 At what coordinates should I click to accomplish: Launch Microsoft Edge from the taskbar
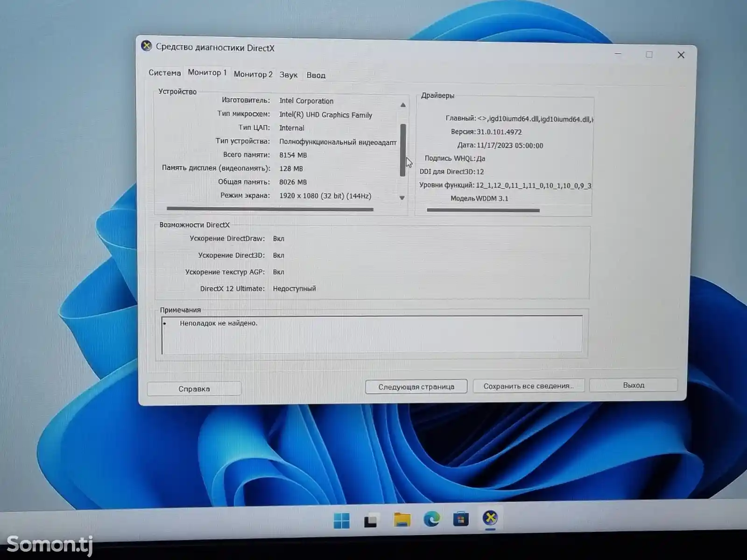coord(431,519)
